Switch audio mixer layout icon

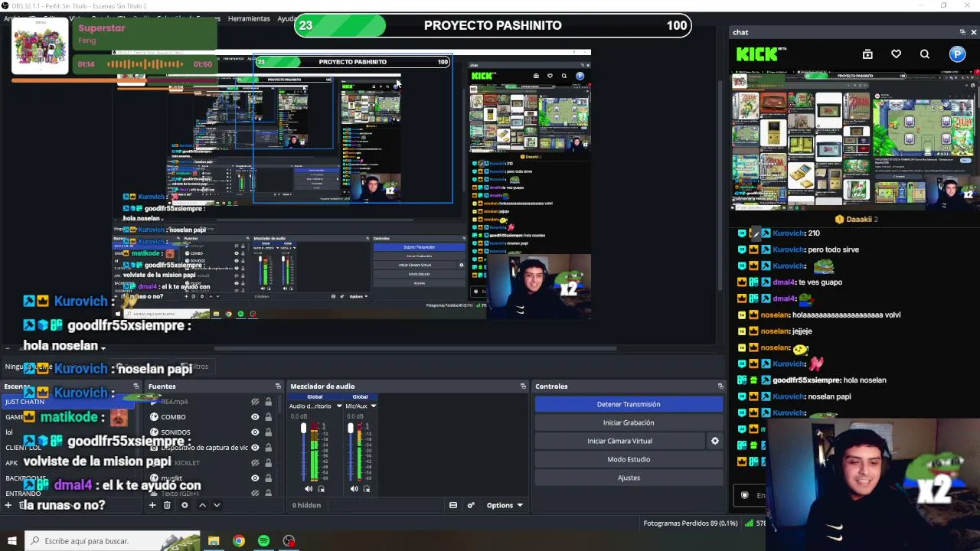pyautogui.click(x=453, y=505)
